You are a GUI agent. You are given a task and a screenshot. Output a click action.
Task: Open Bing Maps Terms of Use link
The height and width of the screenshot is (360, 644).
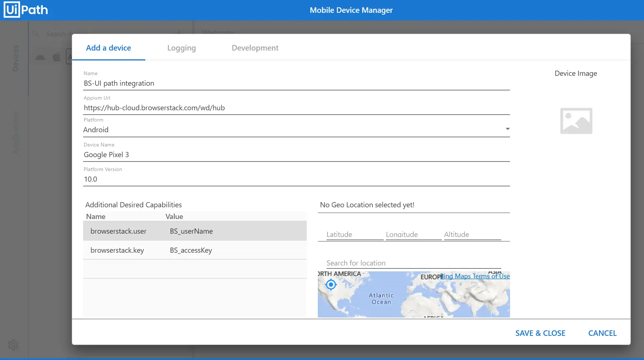click(475, 276)
